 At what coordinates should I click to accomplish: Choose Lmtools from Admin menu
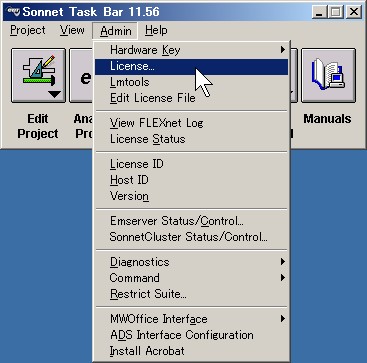click(192, 82)
